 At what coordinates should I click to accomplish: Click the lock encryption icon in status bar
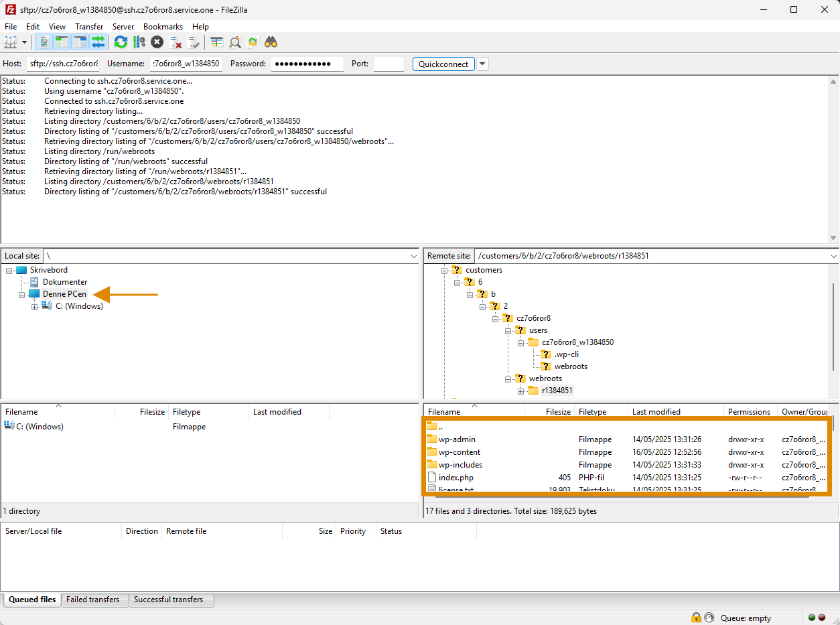(697, 618)
